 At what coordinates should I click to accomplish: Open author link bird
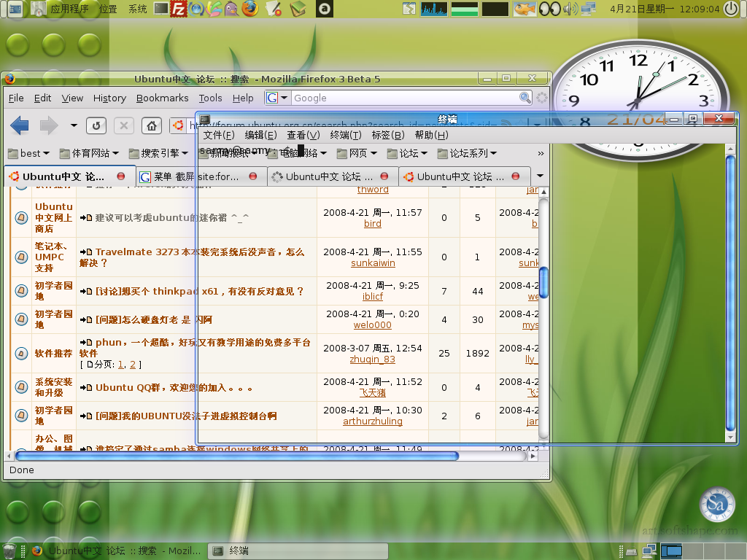[x=373, y=223]
